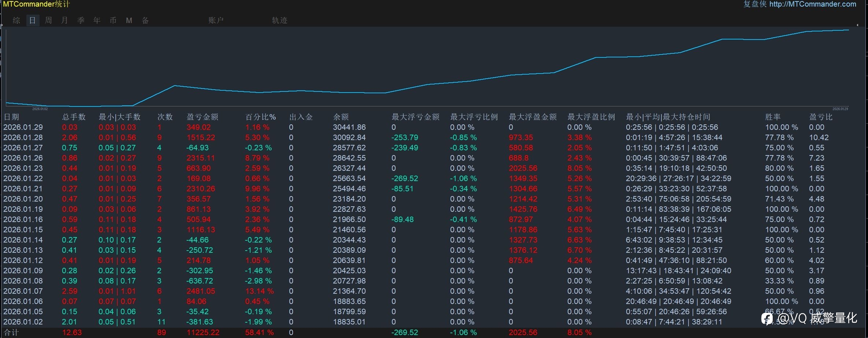Screen dimensions: 868x338
Task: Open the http://MTCommander.com link
Action: pos(813,4)
